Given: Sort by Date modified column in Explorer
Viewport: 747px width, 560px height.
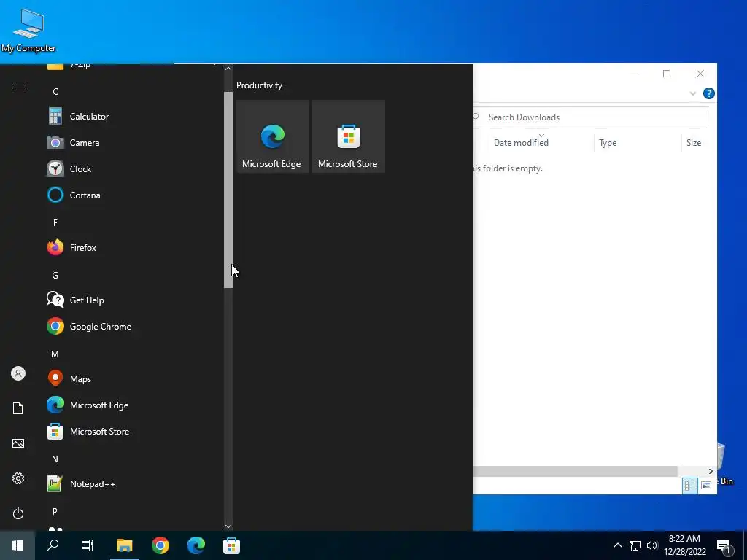Looking at the screenshot, I should [x=541, y=142].
